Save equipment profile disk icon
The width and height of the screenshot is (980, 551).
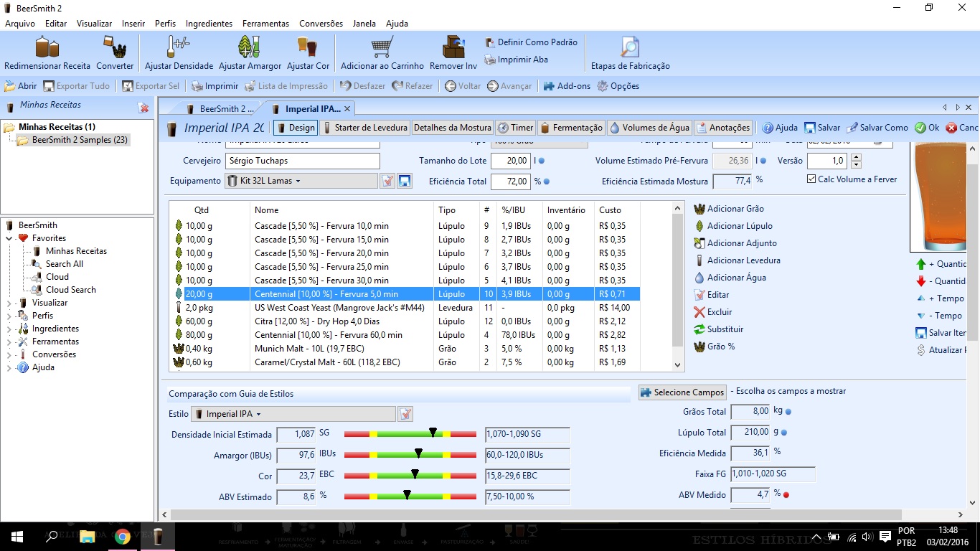click(x=405, y=181)
